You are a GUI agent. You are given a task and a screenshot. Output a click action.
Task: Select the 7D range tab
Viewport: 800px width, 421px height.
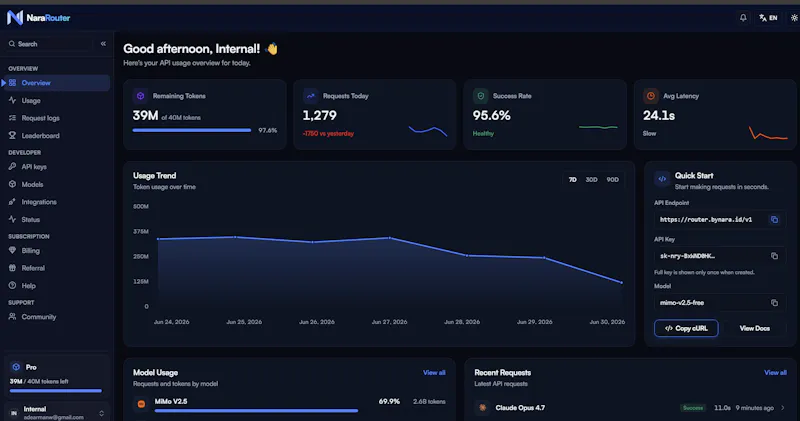(572, 180)
